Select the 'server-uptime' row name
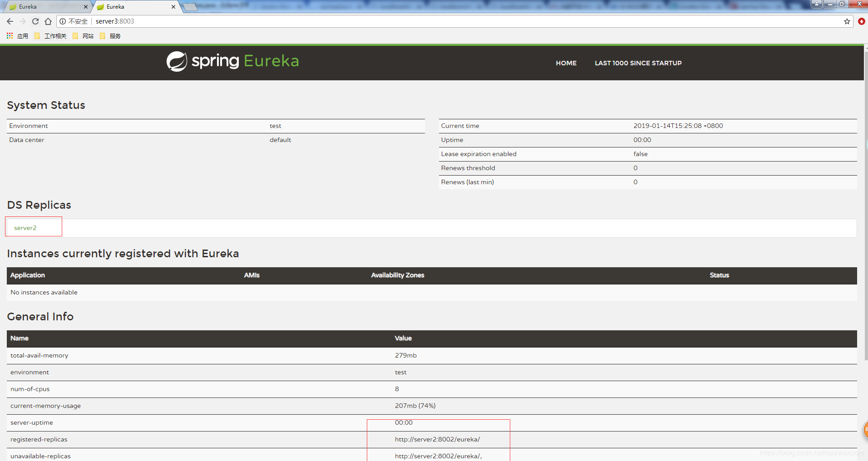This screenshot has height=461, width=868. pos(32,422)
